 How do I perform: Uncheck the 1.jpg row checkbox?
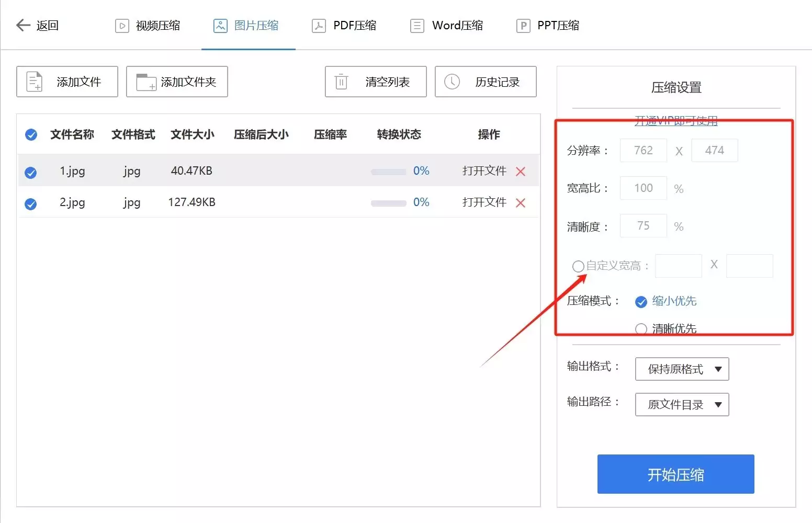(31, 172)
